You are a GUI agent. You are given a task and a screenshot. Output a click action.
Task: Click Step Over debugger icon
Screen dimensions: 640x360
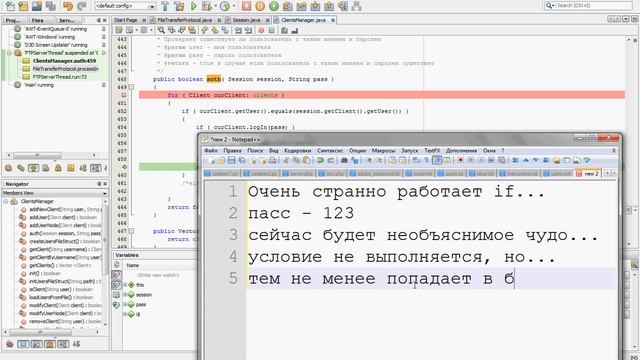[x=287, y=6]
